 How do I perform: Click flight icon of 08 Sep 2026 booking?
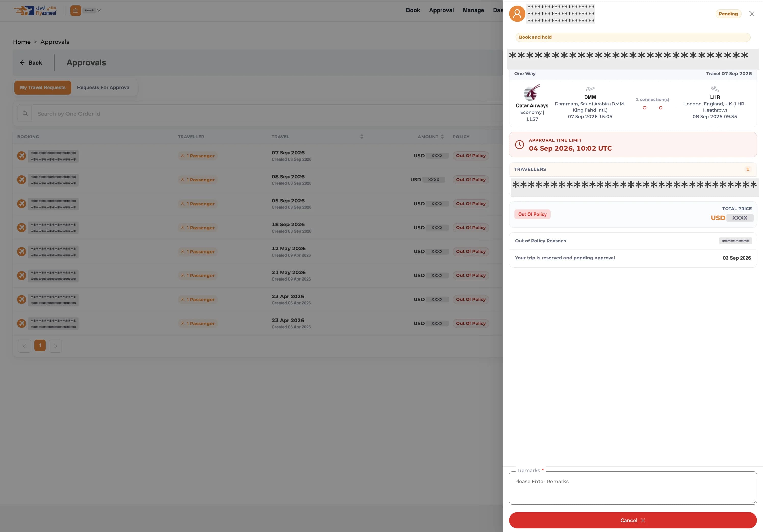pyautogui.click(x=22, y=180)
